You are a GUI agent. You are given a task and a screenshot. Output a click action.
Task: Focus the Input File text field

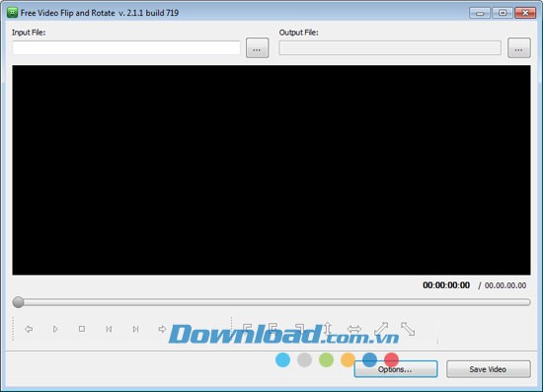pyautogui.click(x=126, y=47)
